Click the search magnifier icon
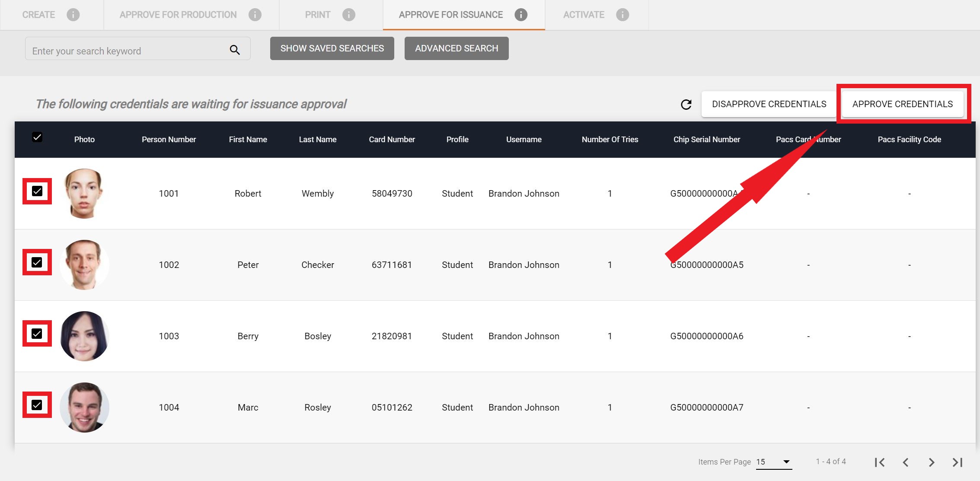Screen dimensions: 980x481 pyautogui.click(x=235, y=50)
